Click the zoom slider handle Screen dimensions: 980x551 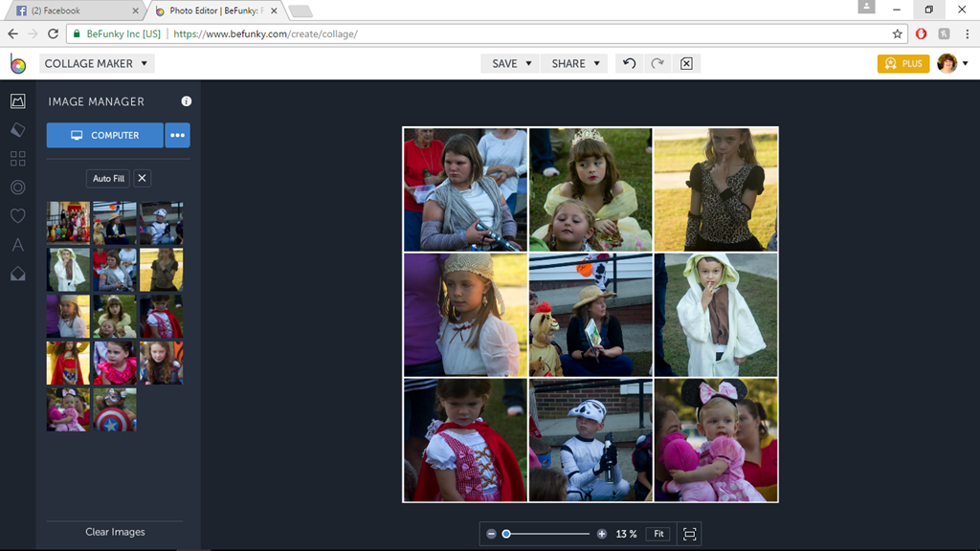(x=506, y=534)
